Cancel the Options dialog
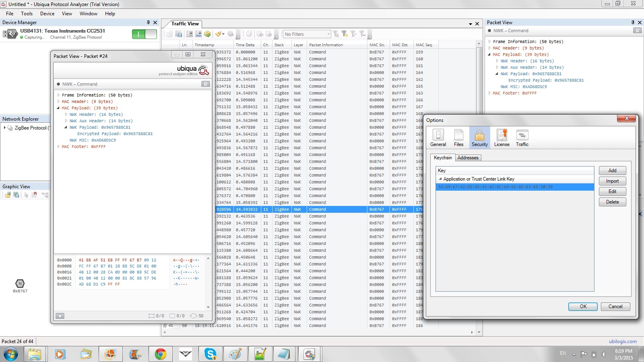 pyautogui.click(x=615, y=306)
